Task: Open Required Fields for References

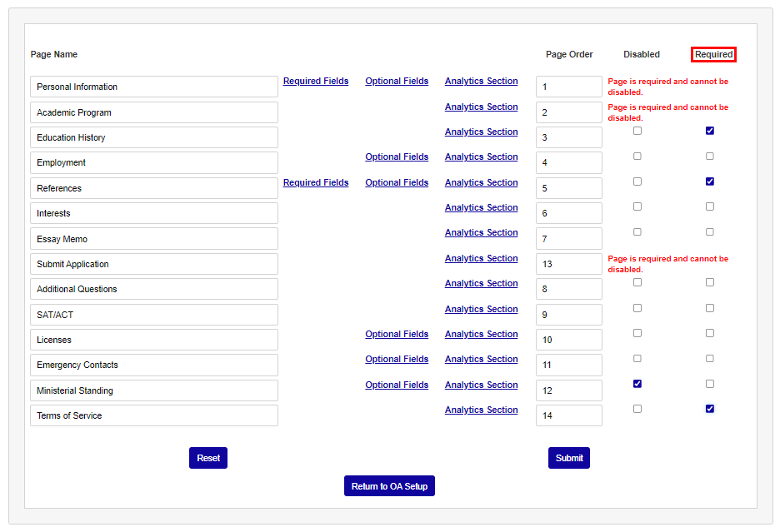Action: [x=316, y=182]
